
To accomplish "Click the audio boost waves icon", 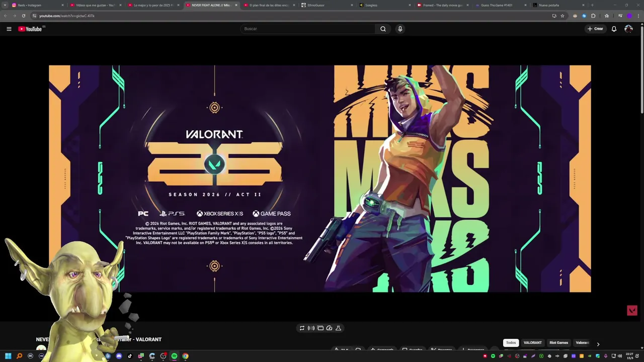I will (311, 328).
